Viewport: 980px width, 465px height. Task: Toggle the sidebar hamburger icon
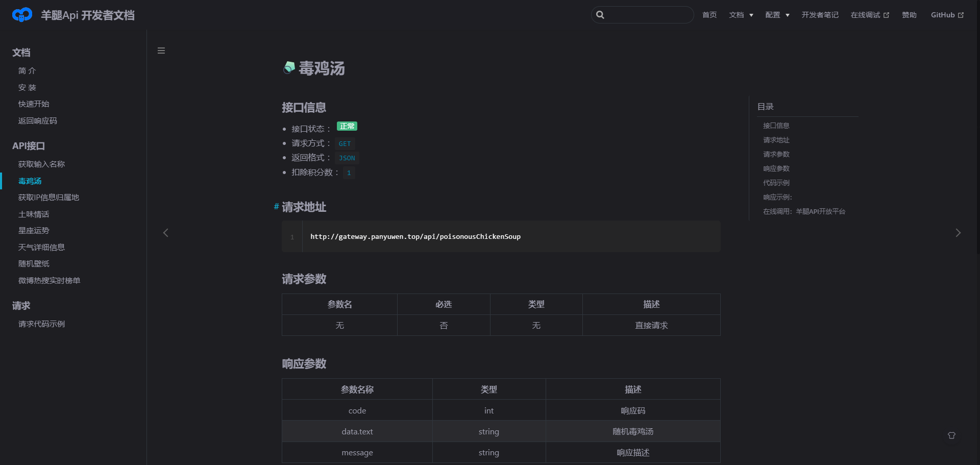(161, 51)
